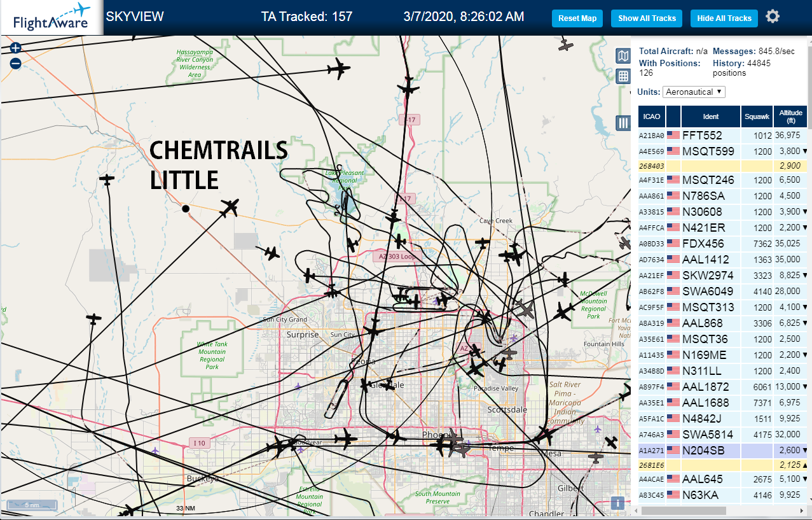Select the N311LL row ident
The height and width of the screenshot is (520, 812).
click(x=702, y=370)
